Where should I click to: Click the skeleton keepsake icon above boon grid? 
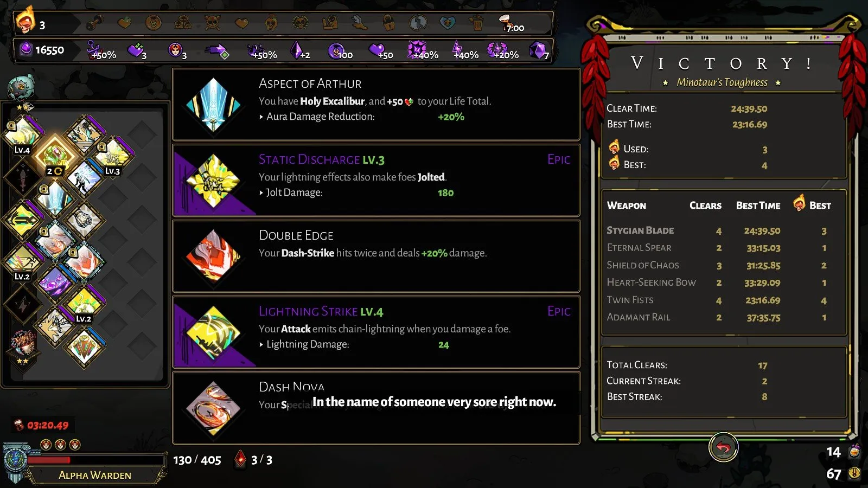coord(22,88)
